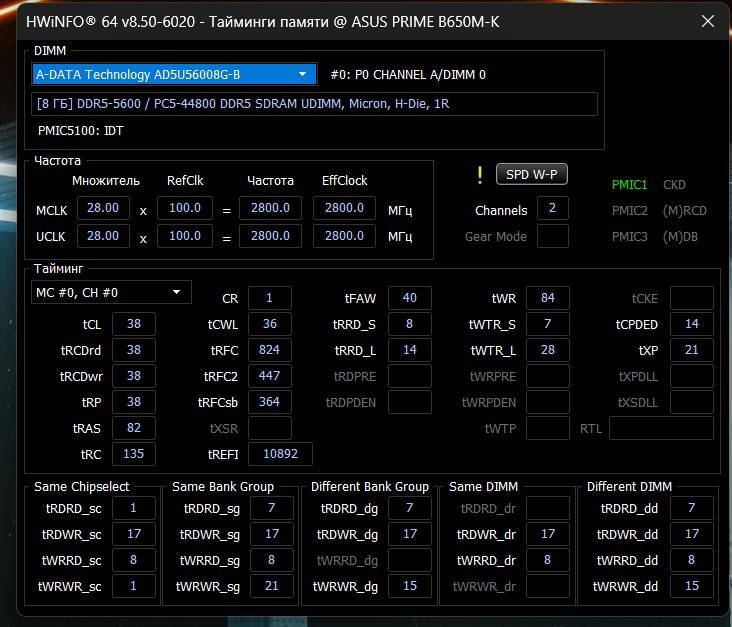Click the MCLK multiplier value 28.00
Image resolution: width=732 pixels, height=627 pixels.
pyautogui.click(x=103, y=208)
